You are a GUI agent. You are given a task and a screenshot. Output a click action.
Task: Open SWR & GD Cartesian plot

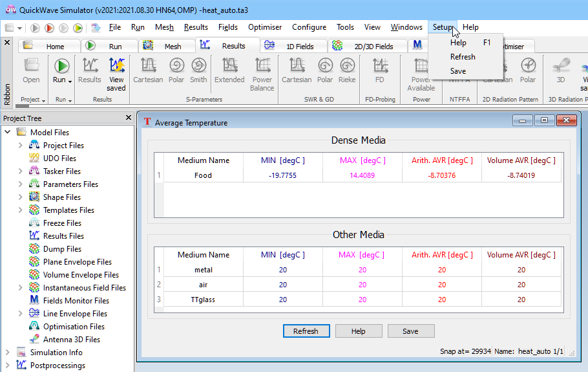coord(297,71)
